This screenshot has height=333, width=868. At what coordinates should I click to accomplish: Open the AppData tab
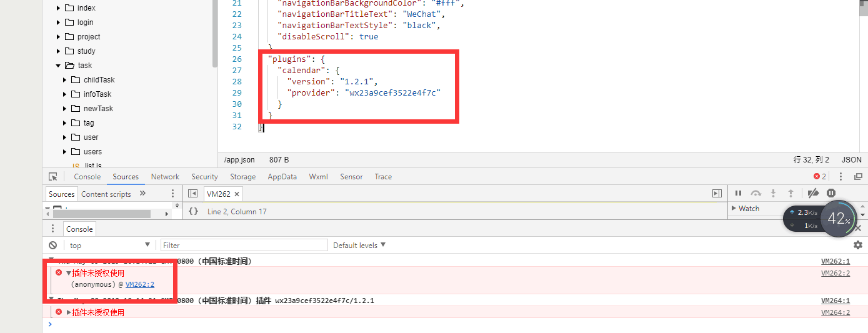[x=282, y=177]
